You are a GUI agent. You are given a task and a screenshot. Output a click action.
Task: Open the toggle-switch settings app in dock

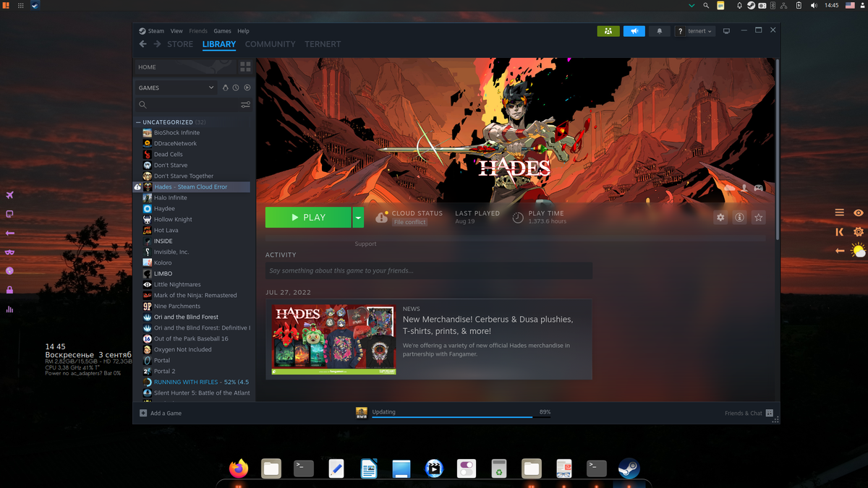coord(466,468)
